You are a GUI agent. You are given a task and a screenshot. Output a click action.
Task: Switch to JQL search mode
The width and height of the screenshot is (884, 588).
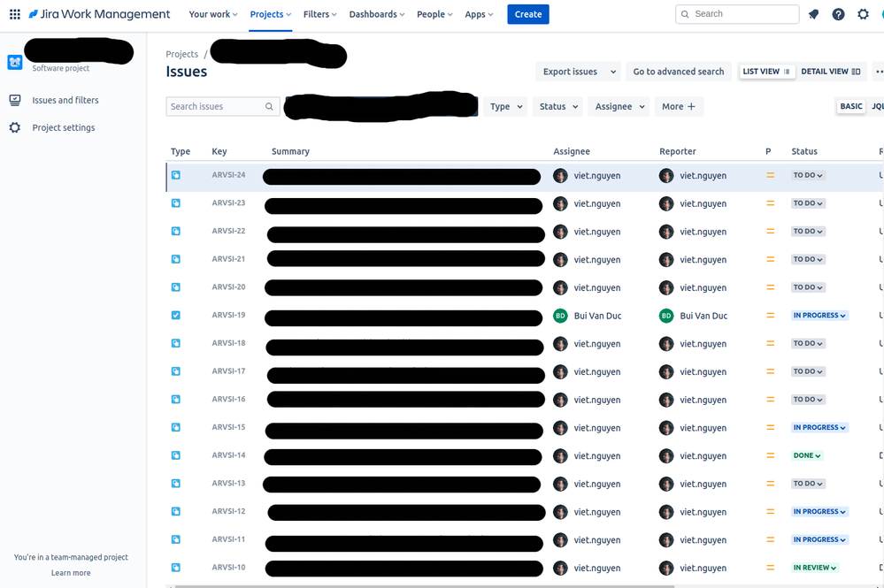[877, 106]
